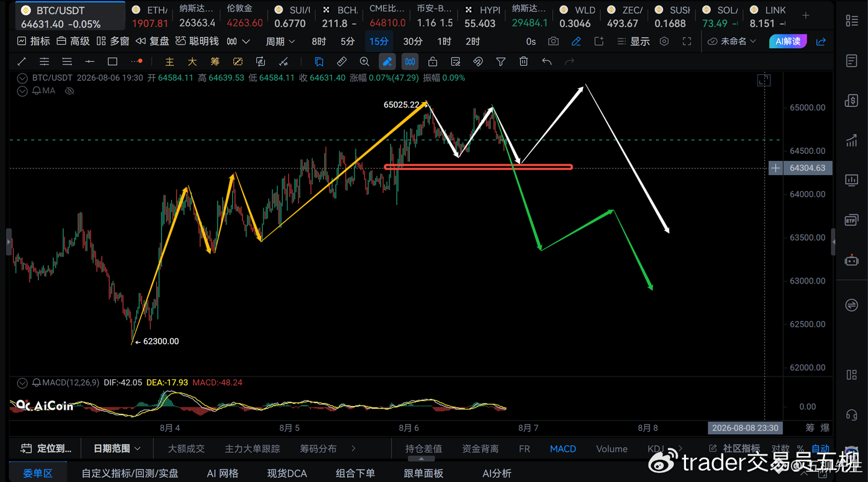The width and height of the screenshot is (868, 482).
Task: Open the 显示 display options button
Action: [633, 41]
